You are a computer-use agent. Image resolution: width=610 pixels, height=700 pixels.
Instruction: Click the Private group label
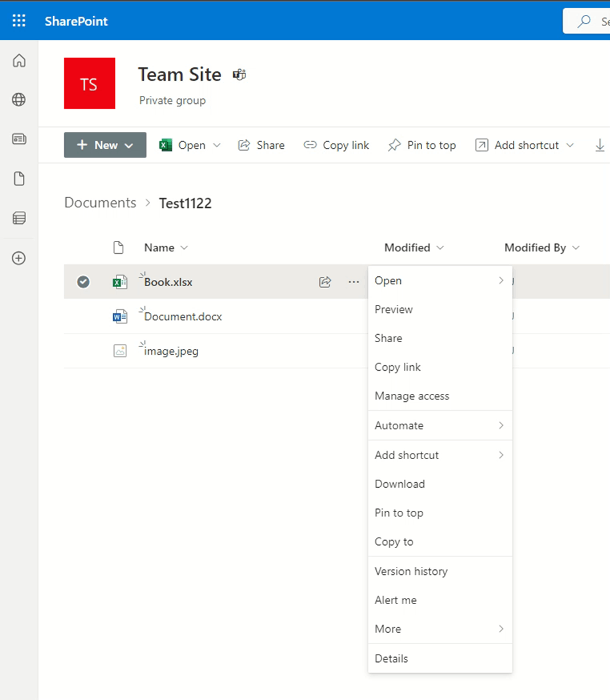[x=172, y=100]
